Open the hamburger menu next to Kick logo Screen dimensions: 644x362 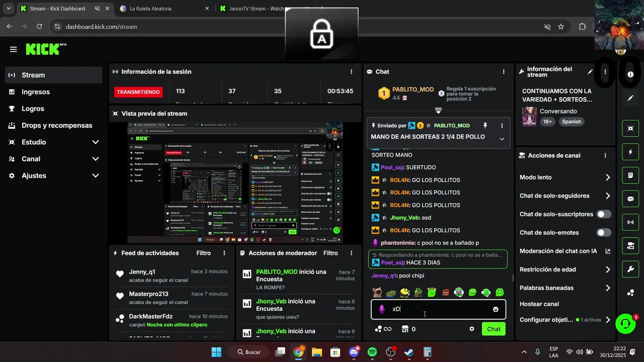[x=14, y=49]
